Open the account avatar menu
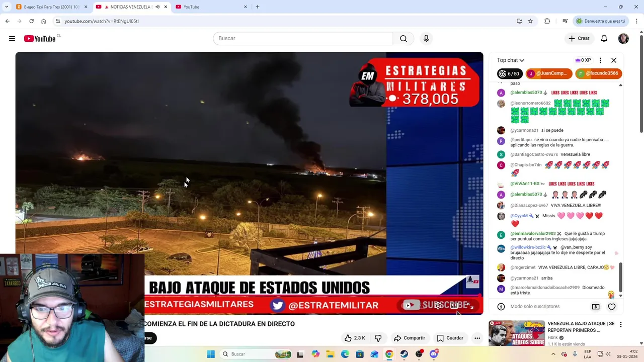 (623, 39)
